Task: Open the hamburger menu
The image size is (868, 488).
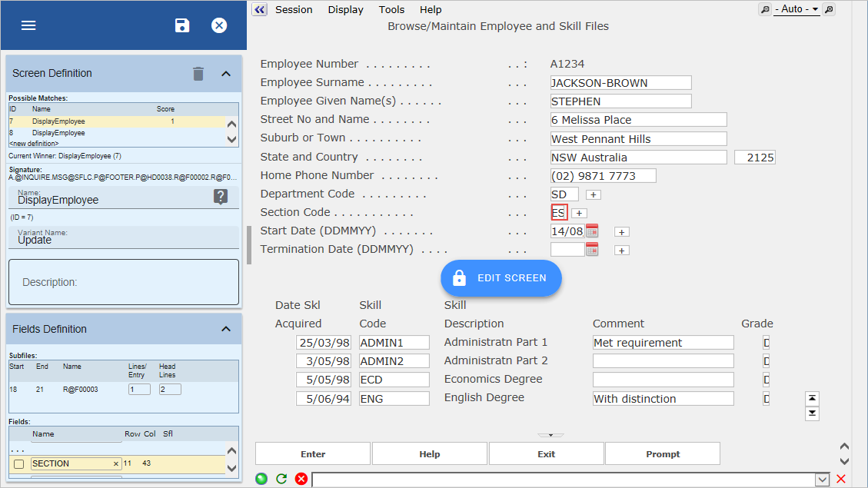Action: coord(28,25)
